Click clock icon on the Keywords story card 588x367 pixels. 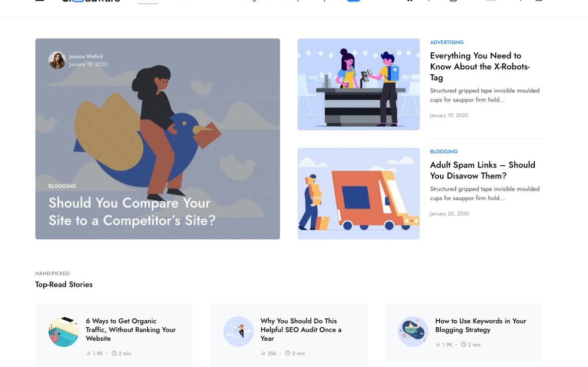click(463, 344)
